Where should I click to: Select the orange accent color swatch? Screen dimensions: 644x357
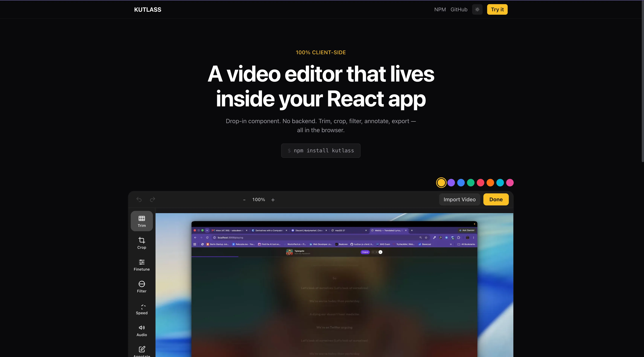coord(490,183)
